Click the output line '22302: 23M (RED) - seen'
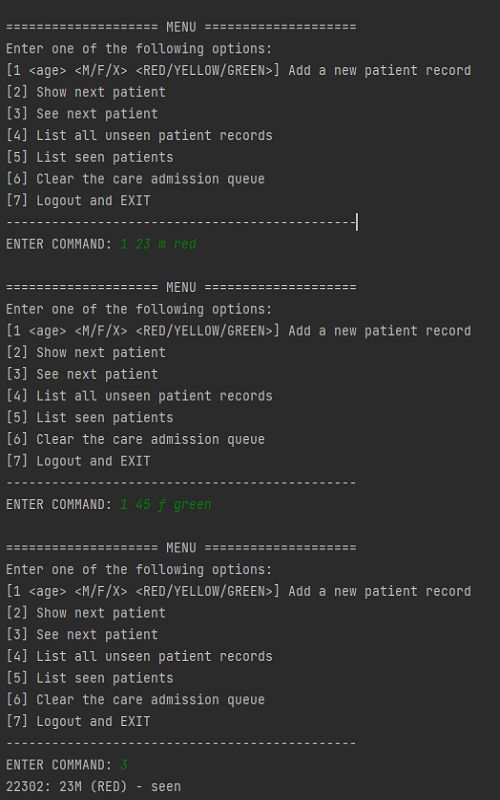 [93, 786]
